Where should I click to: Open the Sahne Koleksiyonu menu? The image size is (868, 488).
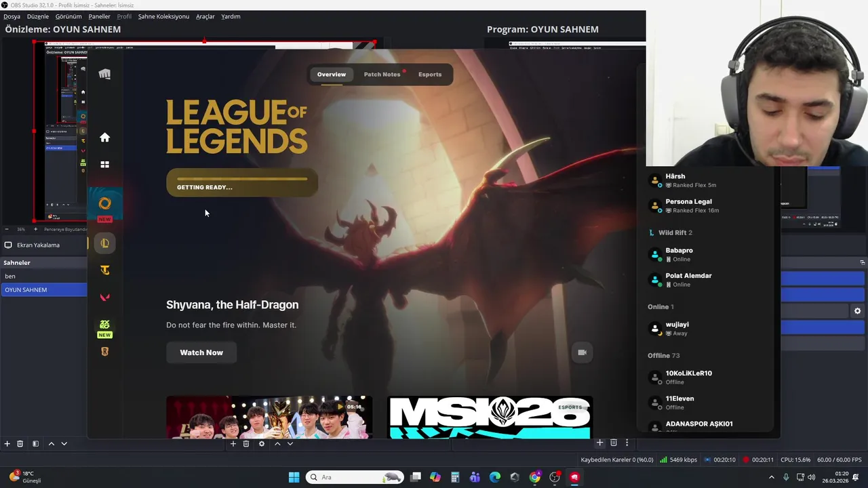(x=163, y=16)
